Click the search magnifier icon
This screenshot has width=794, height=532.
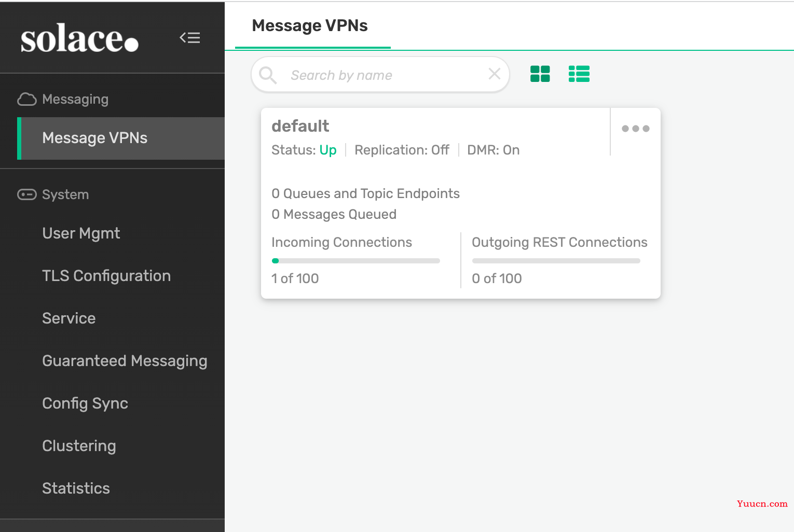pyautogui.click(x=268, y=75)
